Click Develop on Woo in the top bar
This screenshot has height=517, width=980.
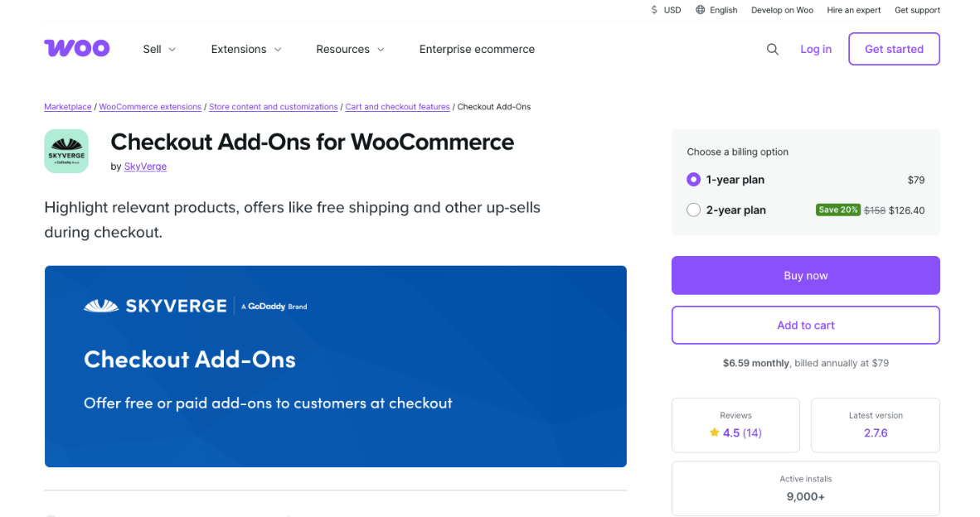click(x=782, y=10)
